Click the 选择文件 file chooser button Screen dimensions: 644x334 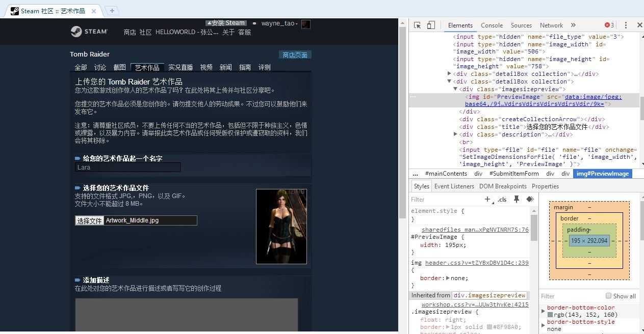click(x=89, y=220)
